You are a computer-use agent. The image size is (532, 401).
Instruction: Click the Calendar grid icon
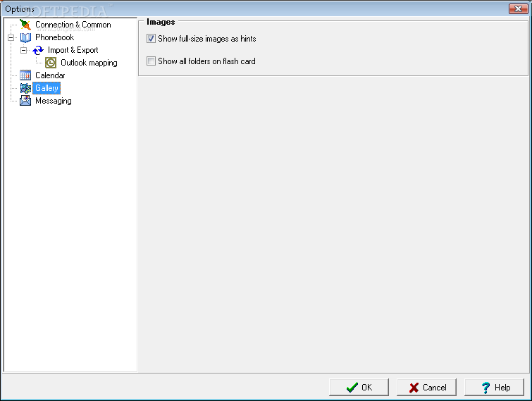[25, 75]
